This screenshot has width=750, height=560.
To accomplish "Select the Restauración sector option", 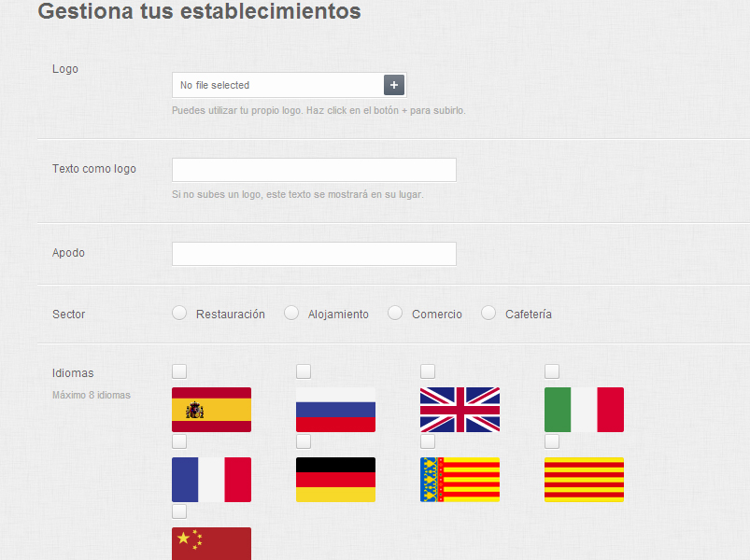I will [178, 313].
